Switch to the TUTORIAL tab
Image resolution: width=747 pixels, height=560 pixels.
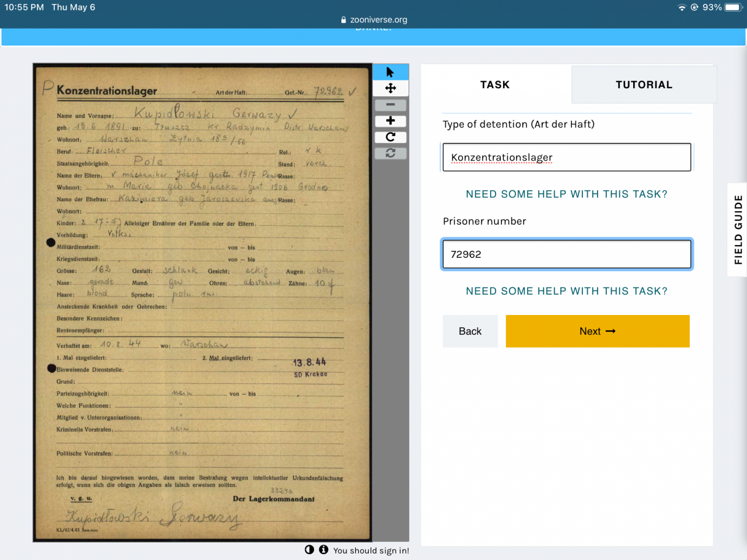tap(644, 85)
